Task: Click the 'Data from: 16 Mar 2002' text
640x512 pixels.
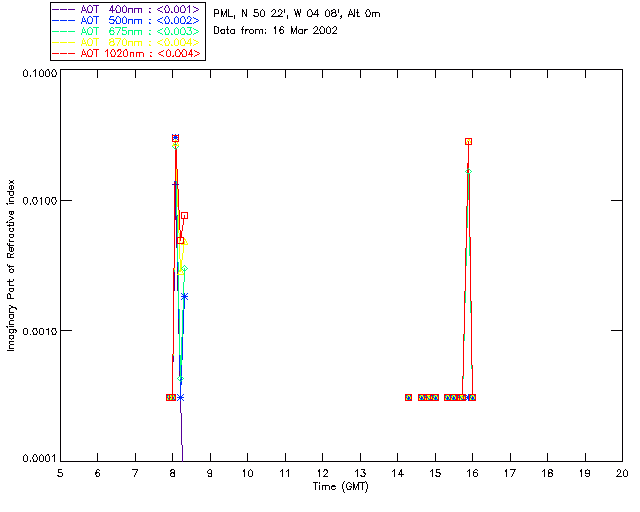Action: (276, 31)
